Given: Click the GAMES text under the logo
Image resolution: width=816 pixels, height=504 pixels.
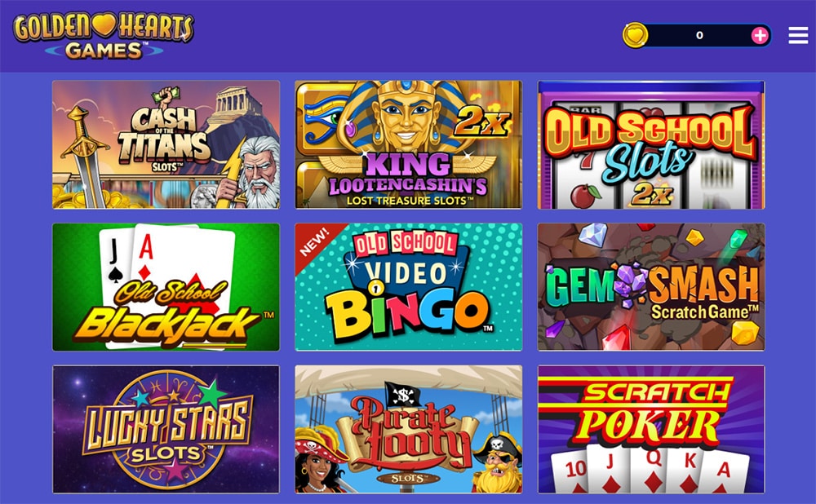Looking at the screenshot, I should coord(104,51).
